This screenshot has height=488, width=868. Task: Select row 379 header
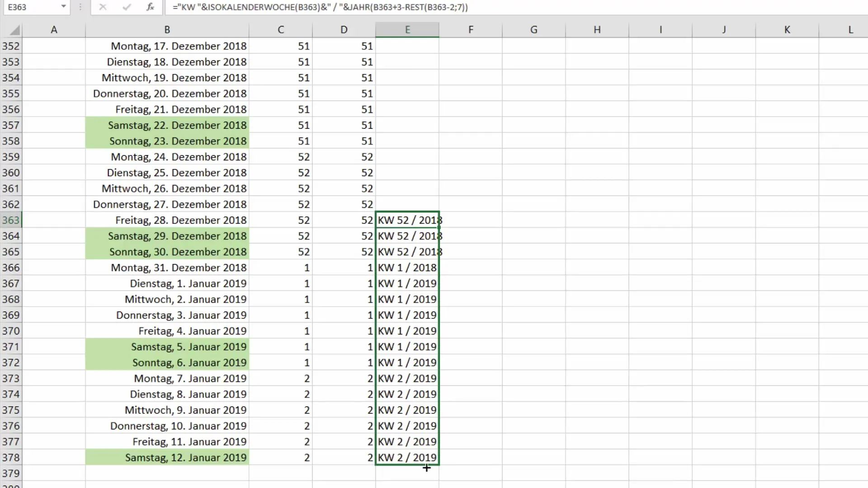click(x=11, y=473)
